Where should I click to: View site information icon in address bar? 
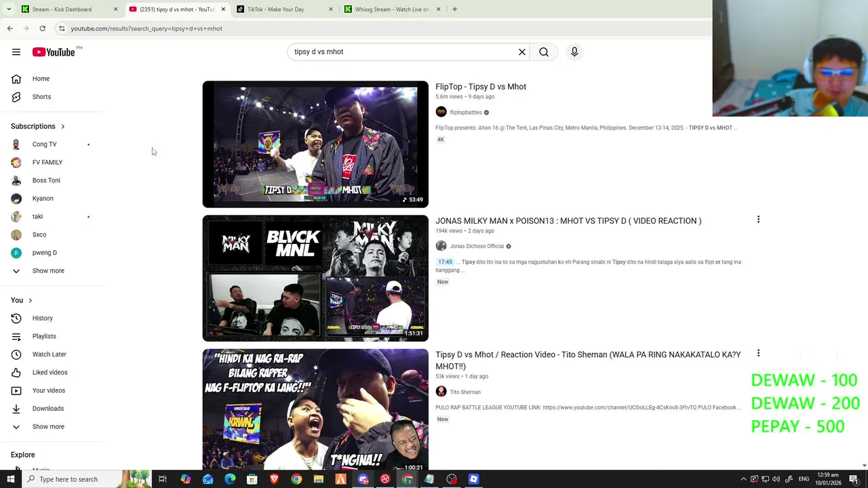pyautogui.click(x=62, y=28)
